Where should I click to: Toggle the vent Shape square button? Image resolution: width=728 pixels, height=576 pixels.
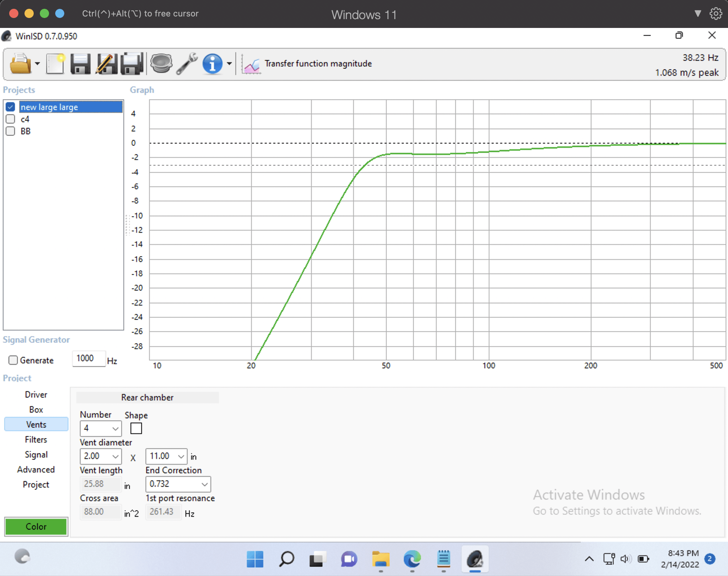[x=136, y=428]
